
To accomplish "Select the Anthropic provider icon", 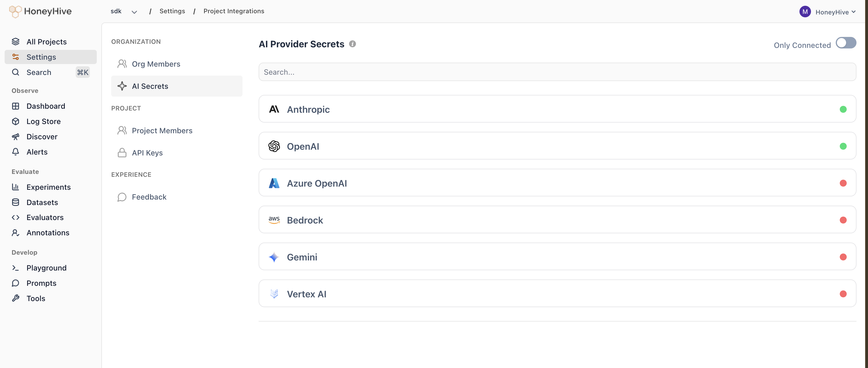I will (274, 109).
